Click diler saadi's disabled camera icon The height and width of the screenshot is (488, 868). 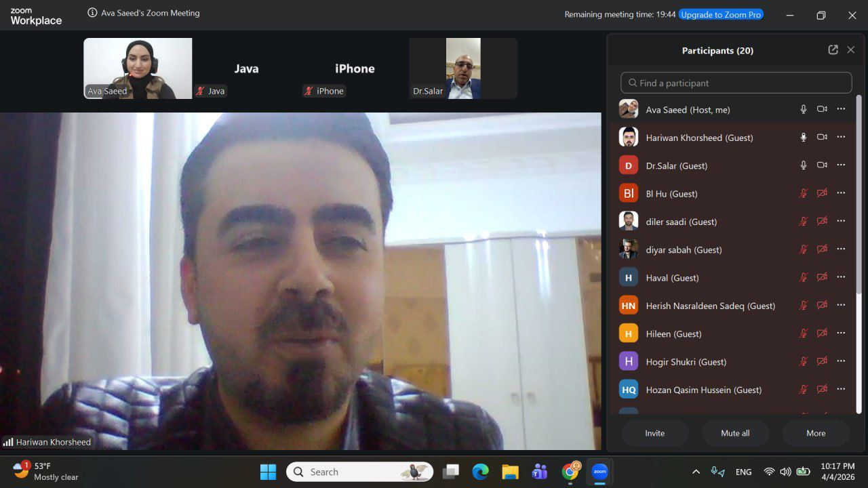tap(822, 222)
